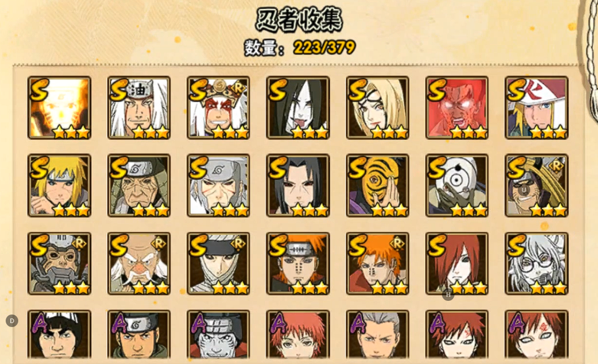
Task: Choose the blonde woman ninja portrait
Action: (378, 107)
